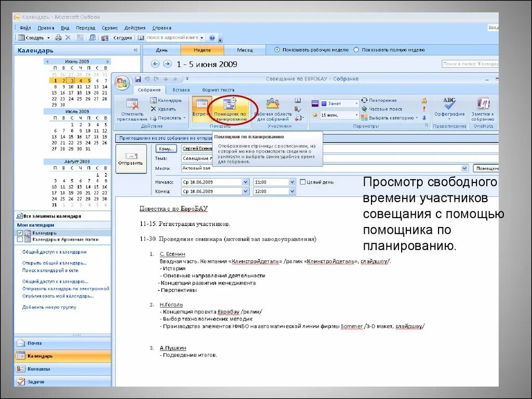Open Календарь from the Действия group
This screenshot has width=532, height=399.
166,100
